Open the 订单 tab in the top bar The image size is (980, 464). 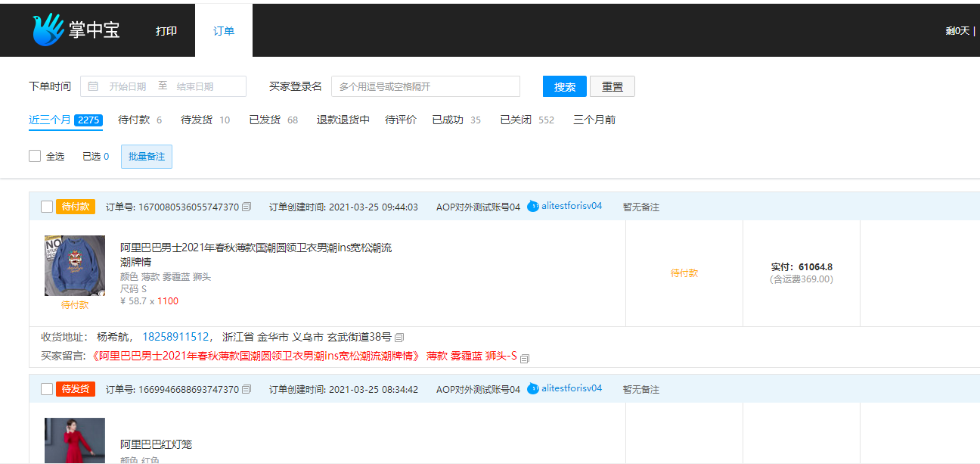click(224, 31)
